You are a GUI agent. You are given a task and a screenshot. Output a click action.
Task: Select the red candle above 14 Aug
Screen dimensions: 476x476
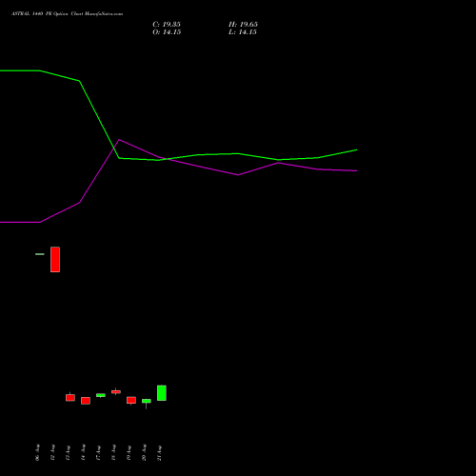tap(86, 401)
